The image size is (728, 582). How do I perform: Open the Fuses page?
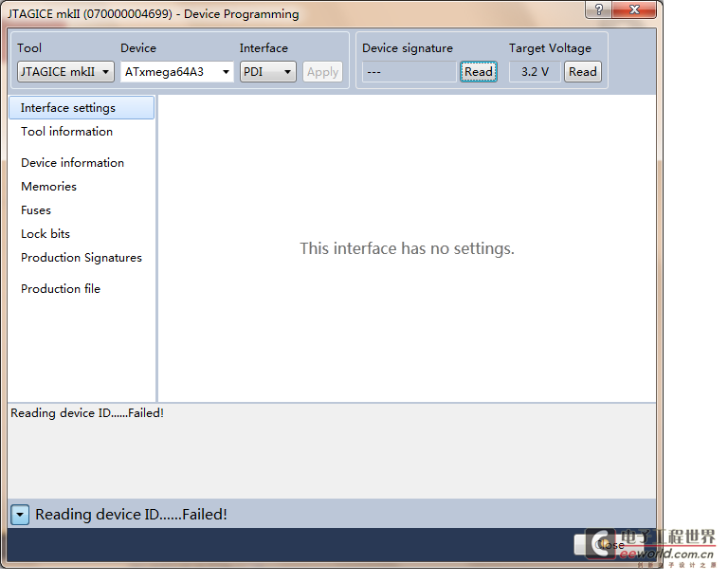36,209
